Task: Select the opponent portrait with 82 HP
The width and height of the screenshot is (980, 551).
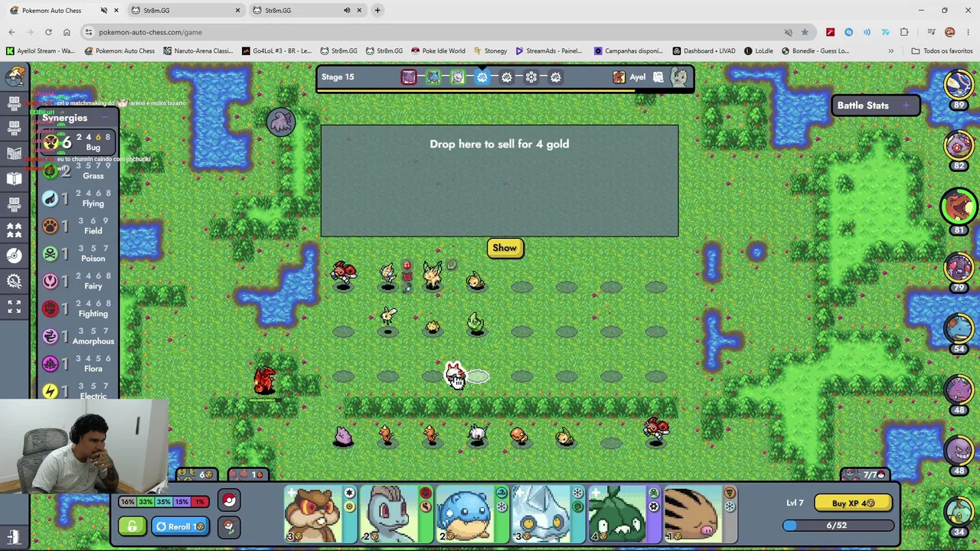Action: tap(959, 146)
